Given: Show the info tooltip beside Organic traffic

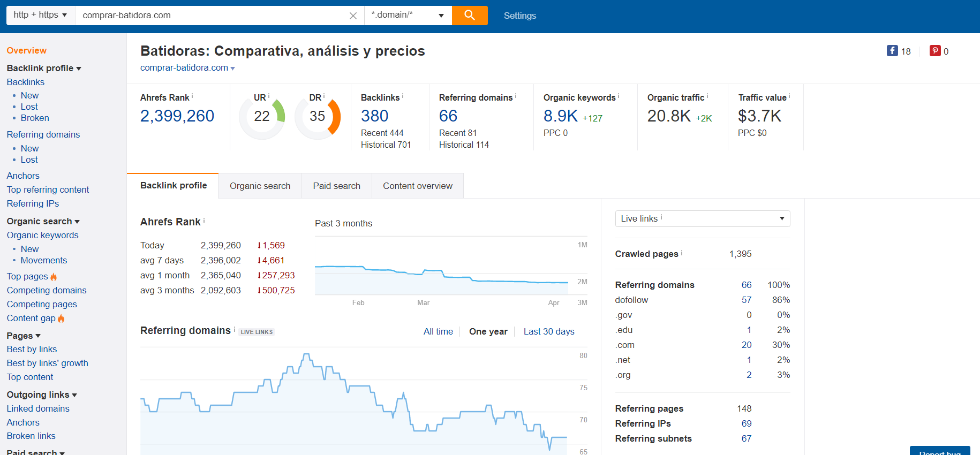Looking at the screenshot, I should pos(707,96).
